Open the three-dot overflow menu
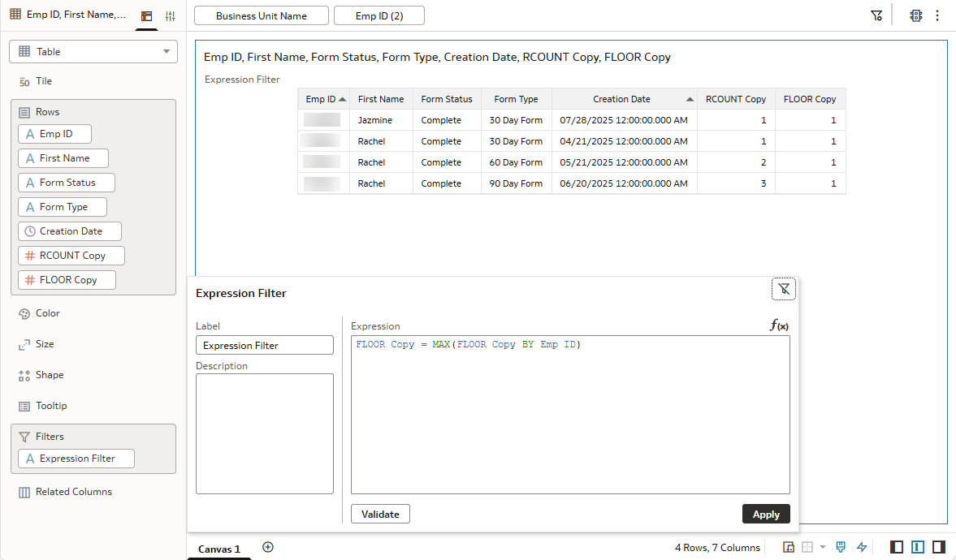This screenshot has height=560, width=956. [937, 16]
